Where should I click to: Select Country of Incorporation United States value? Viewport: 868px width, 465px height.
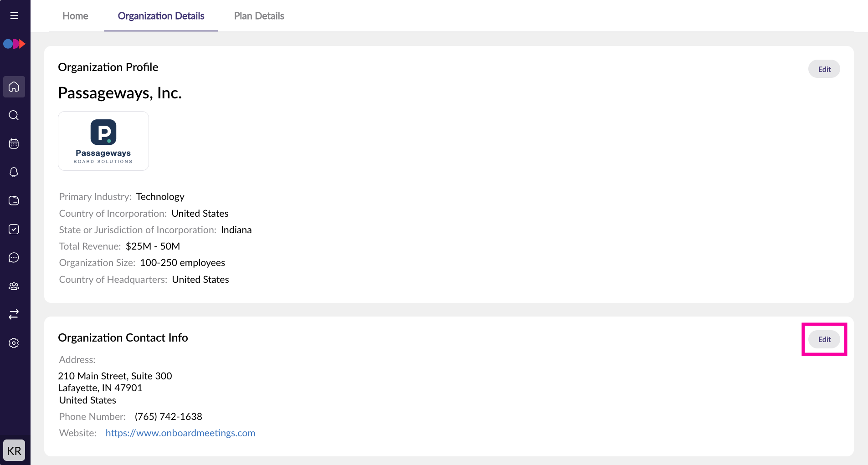point(200,214)
